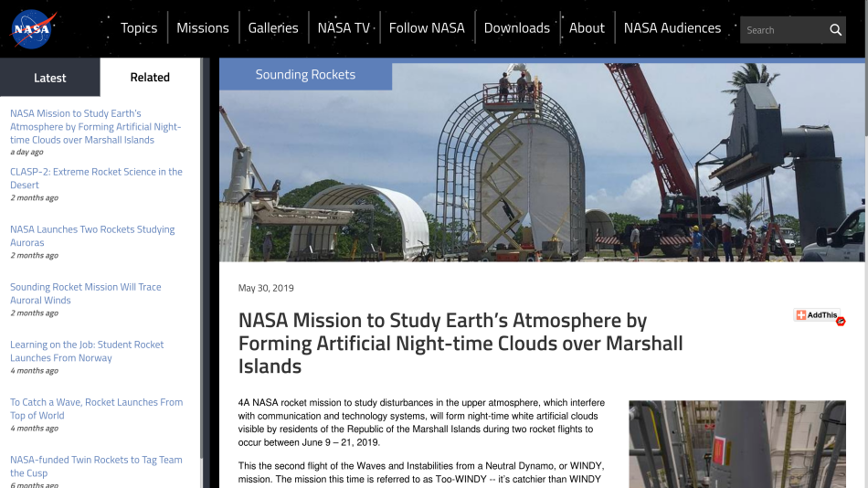Open Learning on the Job Student Rocket link

[x=87, y=351]
